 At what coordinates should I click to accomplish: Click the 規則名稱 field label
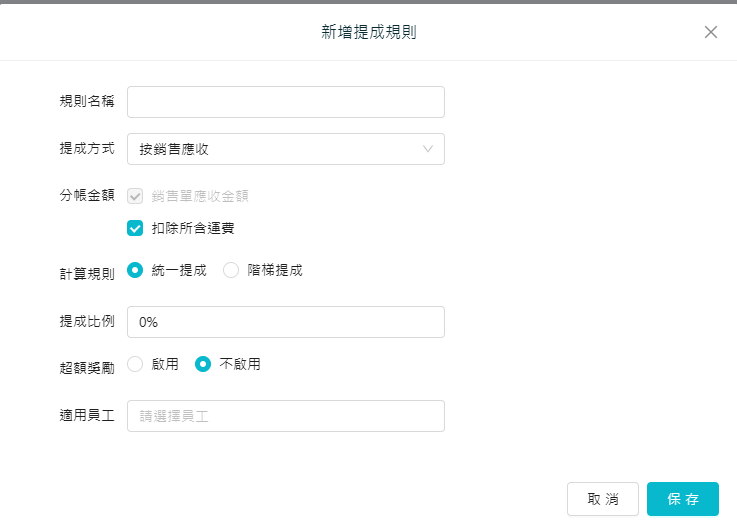pyautogui.click(x=87, y=102)
